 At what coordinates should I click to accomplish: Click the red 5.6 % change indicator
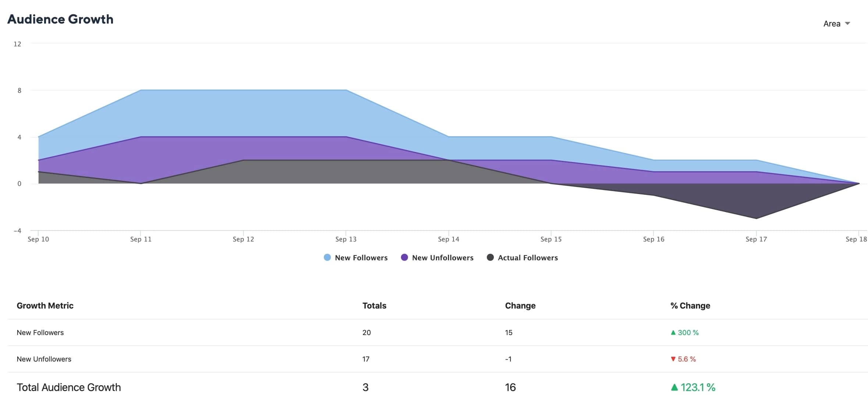(x=683, y=359)
